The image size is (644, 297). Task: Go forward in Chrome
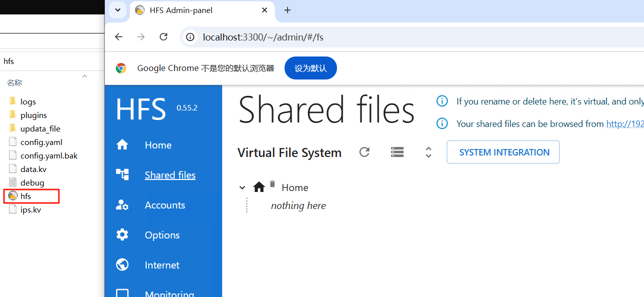(141, 37)
